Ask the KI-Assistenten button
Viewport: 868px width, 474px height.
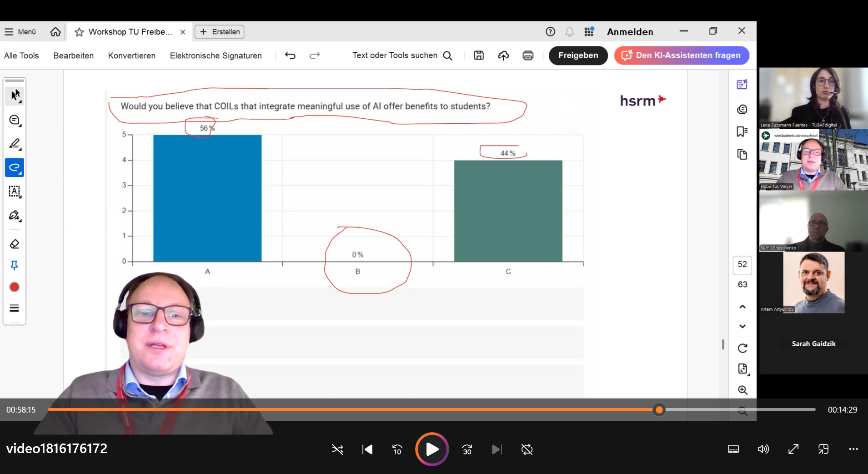click(681, 55)
